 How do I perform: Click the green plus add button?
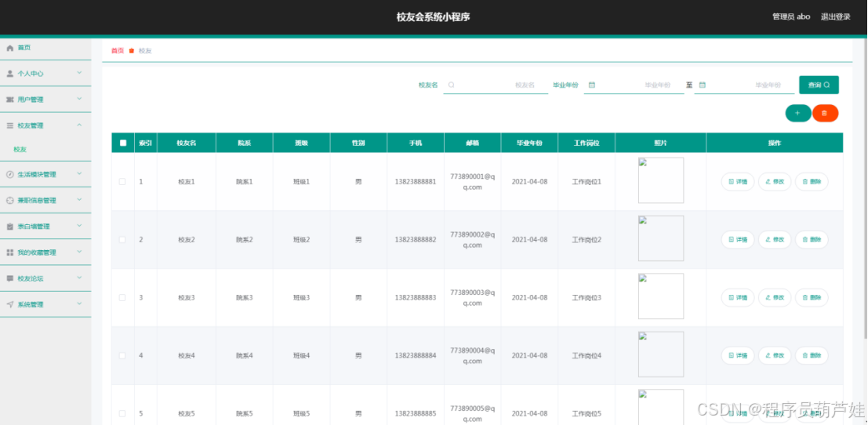click(x=797, y=113)
